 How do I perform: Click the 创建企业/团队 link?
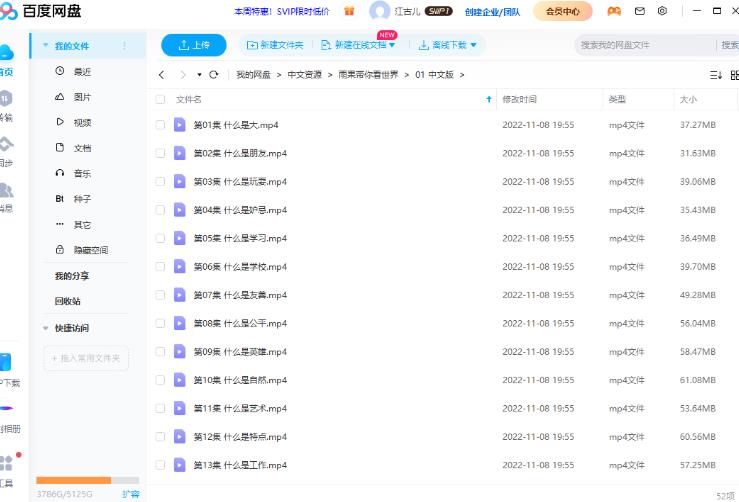[x=492, y=12]
